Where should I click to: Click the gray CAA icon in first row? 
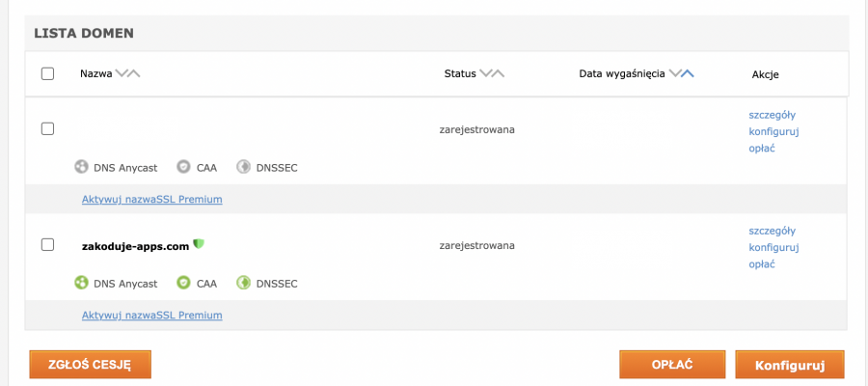pyautogui.click(x=183, y=167)
